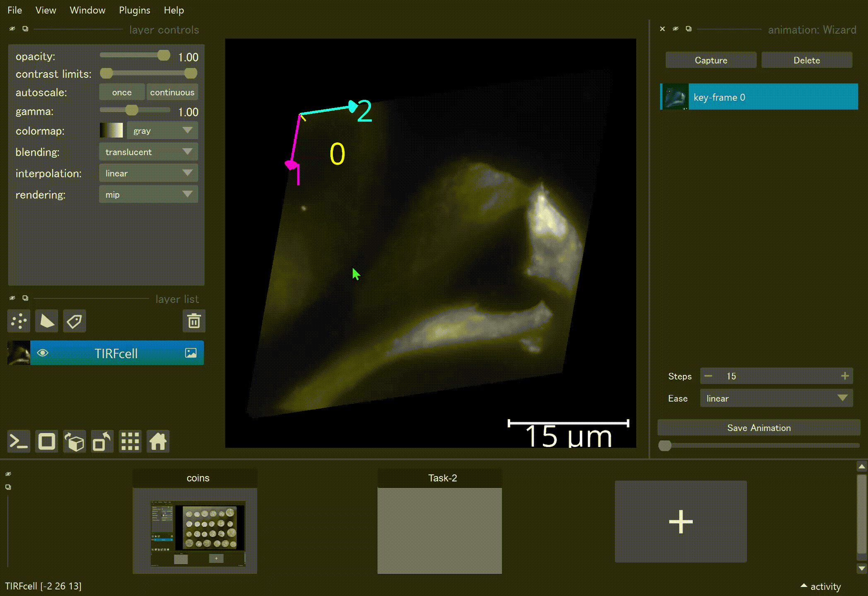Set autoscale to continuous
Viewport: 868px width, 596px height.
172,92
